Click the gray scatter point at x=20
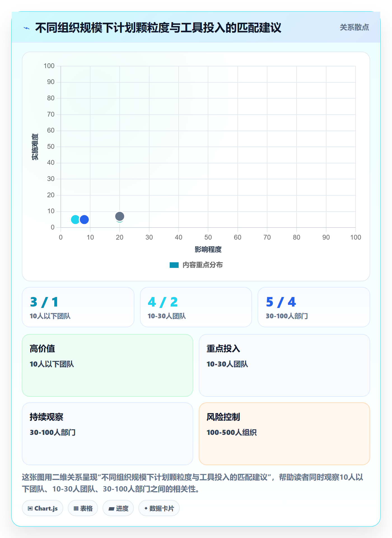This screenshot has height=538, width=392. pyautogui.click(x=120, y=216)
